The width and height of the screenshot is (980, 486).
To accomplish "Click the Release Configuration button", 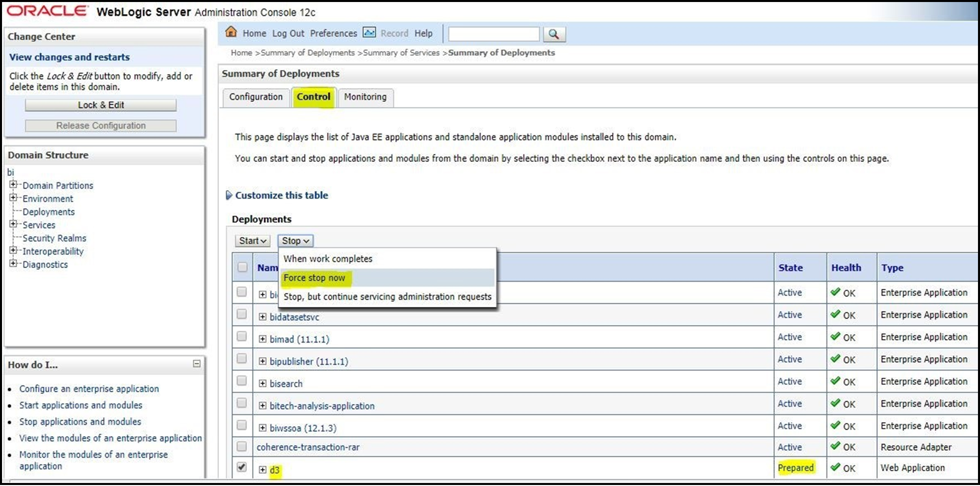I will click(x=101, y=126).
